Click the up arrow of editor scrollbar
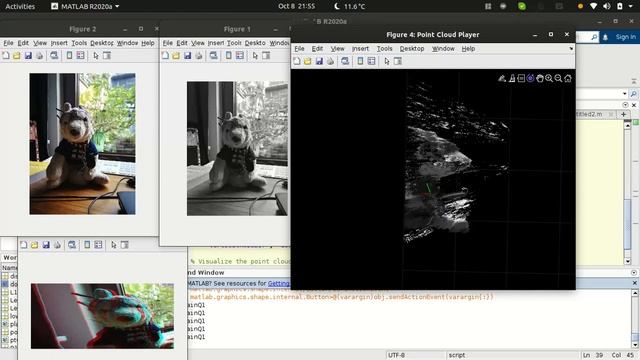 tap(627, 125)
